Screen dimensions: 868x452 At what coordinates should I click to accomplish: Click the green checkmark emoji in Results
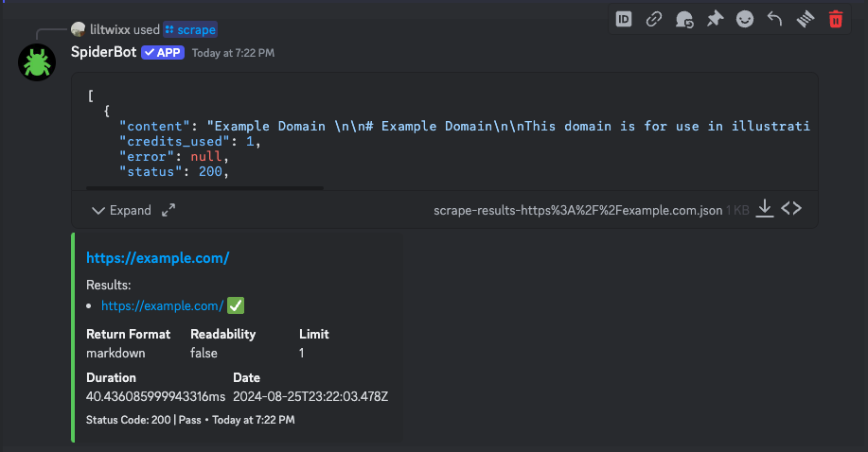[x=236, y=305]
